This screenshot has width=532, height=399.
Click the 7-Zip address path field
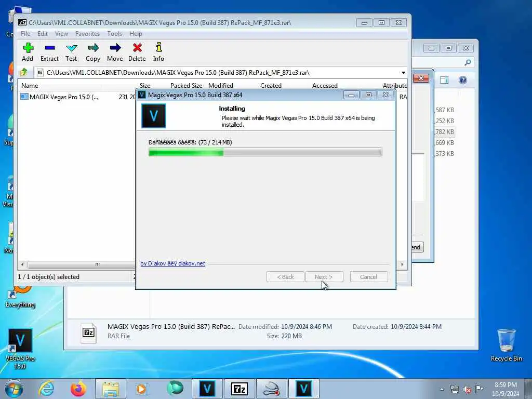(x=217, y=73)
